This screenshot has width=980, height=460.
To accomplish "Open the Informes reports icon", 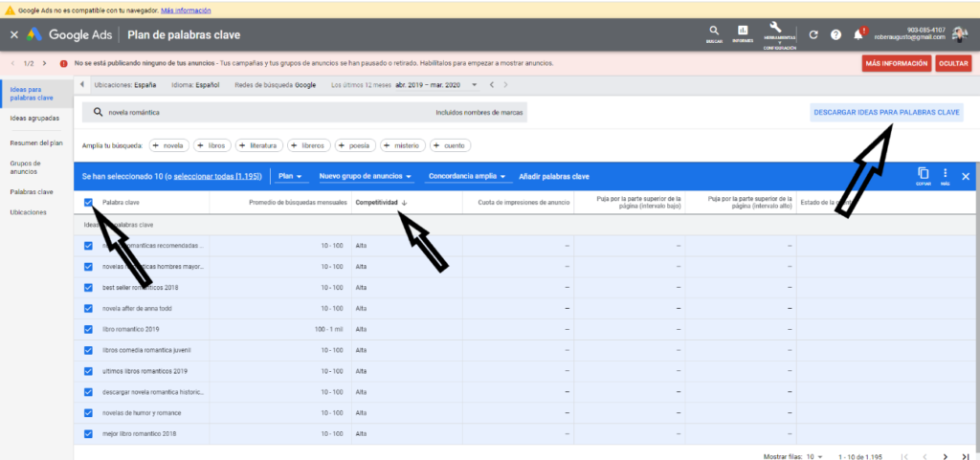I will point(743,33).
